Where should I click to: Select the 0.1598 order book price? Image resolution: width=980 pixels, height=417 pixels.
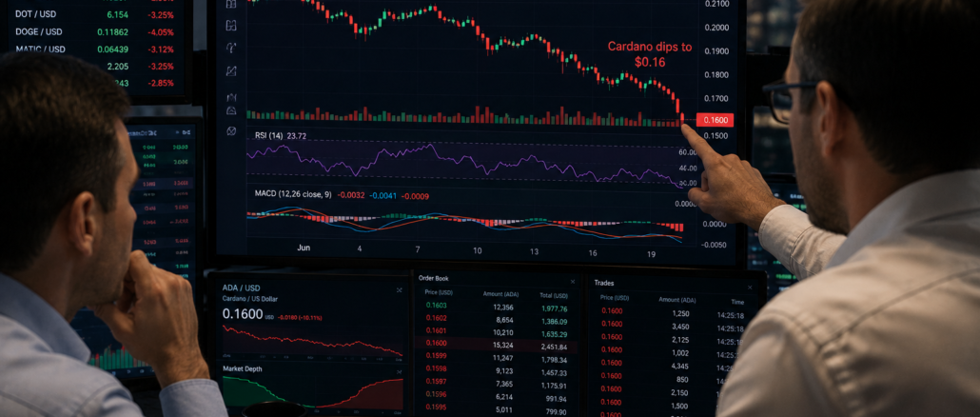coord(437,368)
